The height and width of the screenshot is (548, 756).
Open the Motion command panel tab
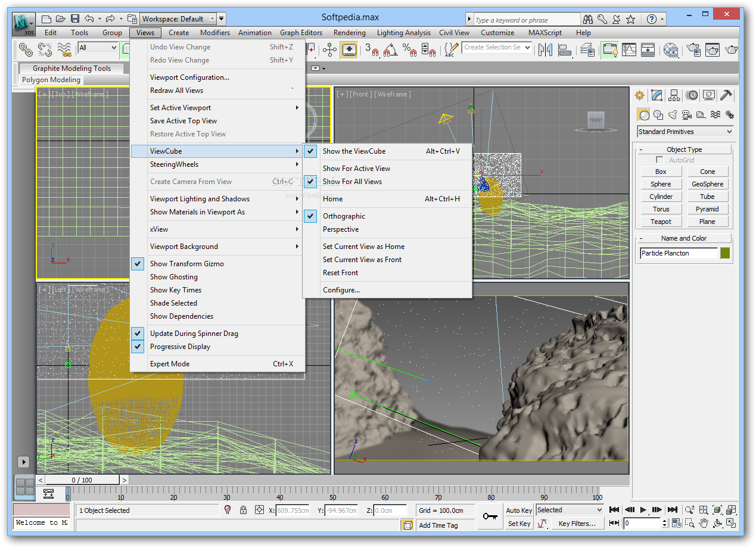692,95
